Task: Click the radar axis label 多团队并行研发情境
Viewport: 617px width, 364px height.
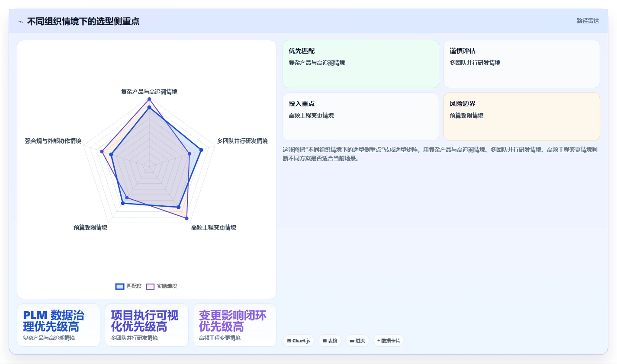Action: coord(242,141)
